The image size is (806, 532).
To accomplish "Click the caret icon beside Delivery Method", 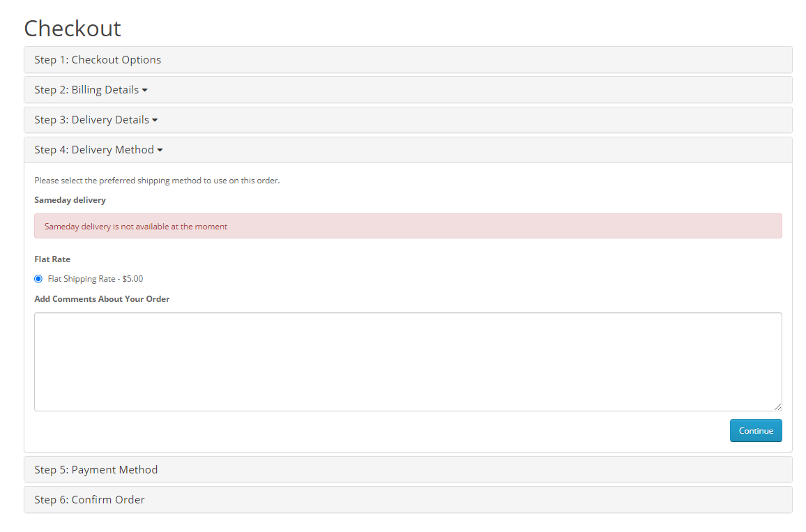I will (160, 151).
